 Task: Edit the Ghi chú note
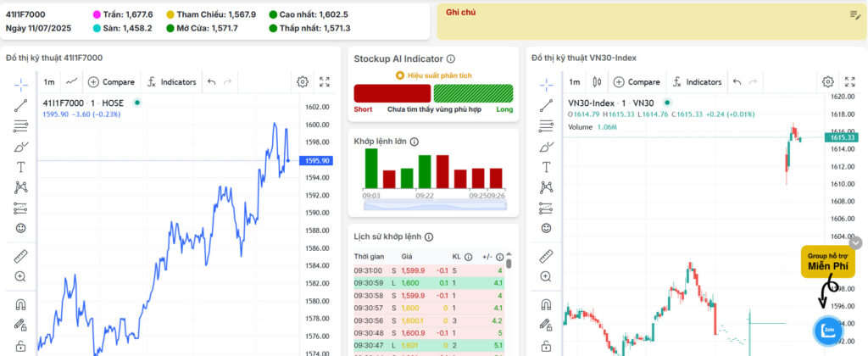pos(855,15)
